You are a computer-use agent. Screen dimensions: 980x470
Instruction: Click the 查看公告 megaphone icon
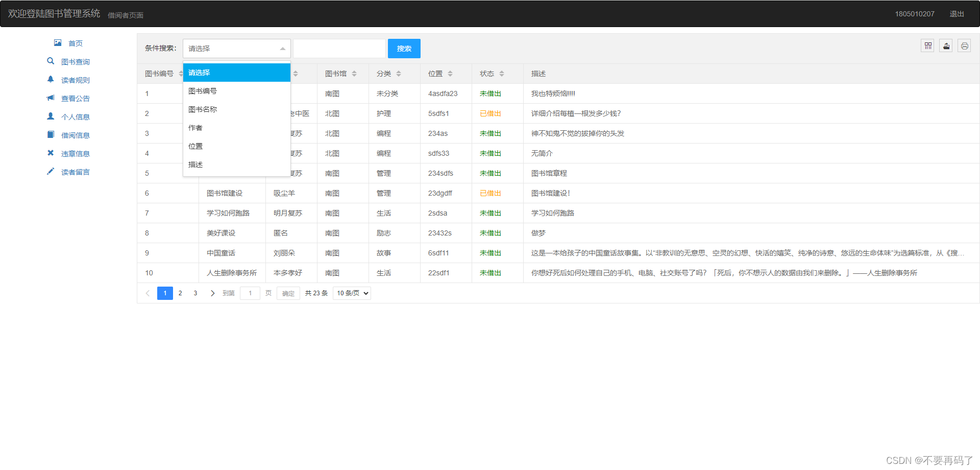[51, 98]
